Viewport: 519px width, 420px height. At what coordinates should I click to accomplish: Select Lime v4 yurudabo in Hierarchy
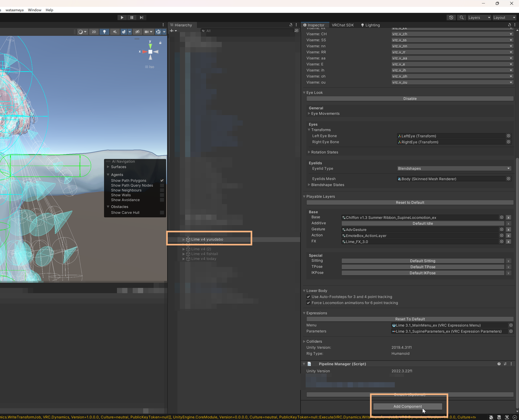pyautogui.click(x=207, y=239)
